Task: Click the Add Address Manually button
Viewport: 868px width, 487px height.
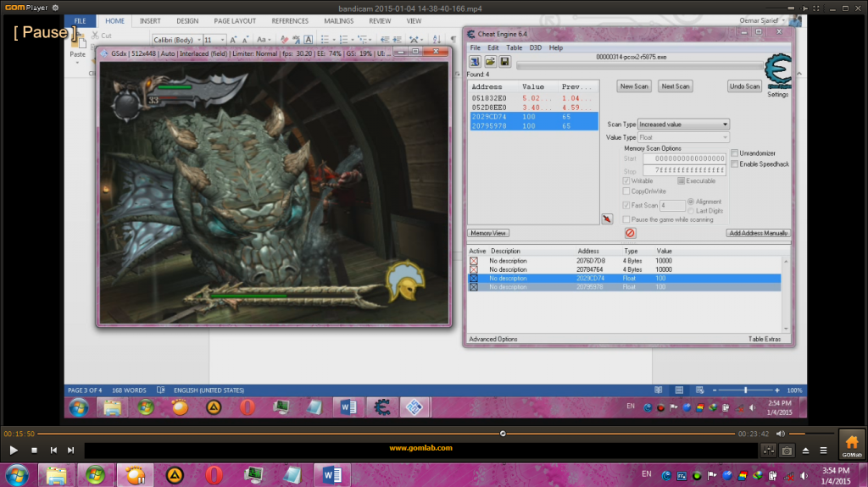Action: point(758,233)
